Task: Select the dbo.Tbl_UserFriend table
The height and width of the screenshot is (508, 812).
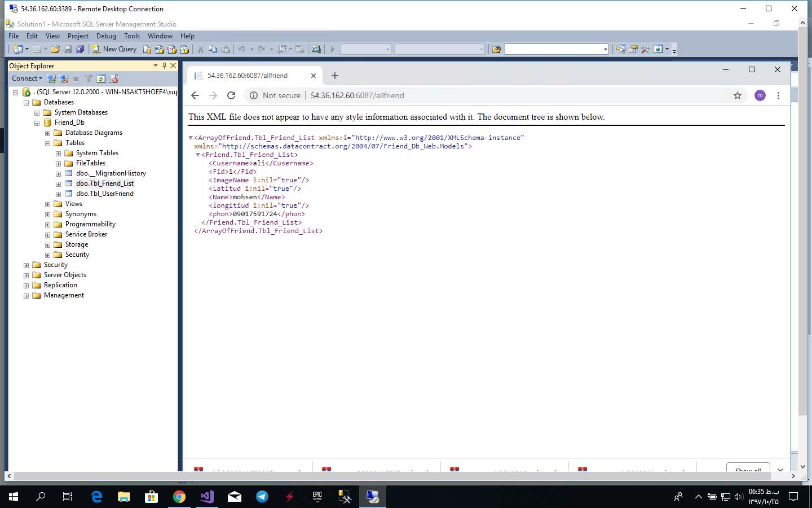Action: 104,194
